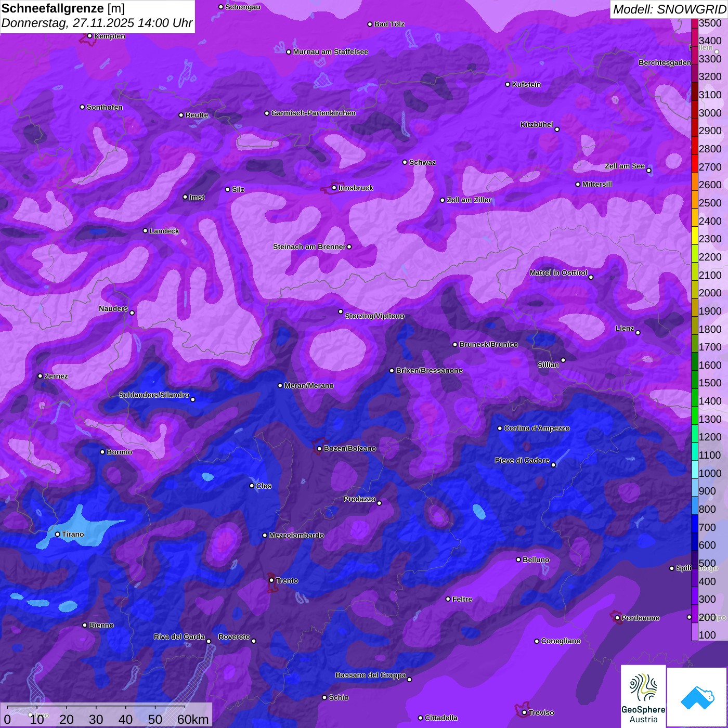The image size is (728, 728).
Task: Click the Zernez location dot
Action: point(40,376)
